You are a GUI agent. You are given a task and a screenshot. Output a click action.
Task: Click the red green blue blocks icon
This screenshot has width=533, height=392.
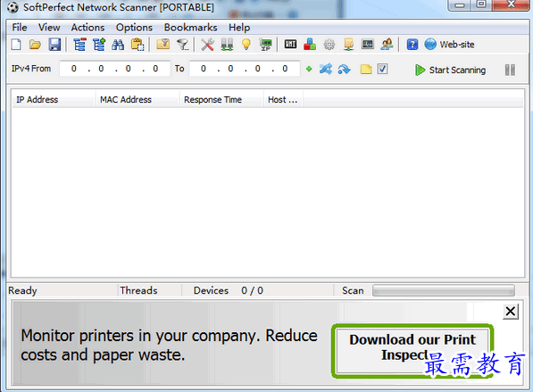pos(310,44)
